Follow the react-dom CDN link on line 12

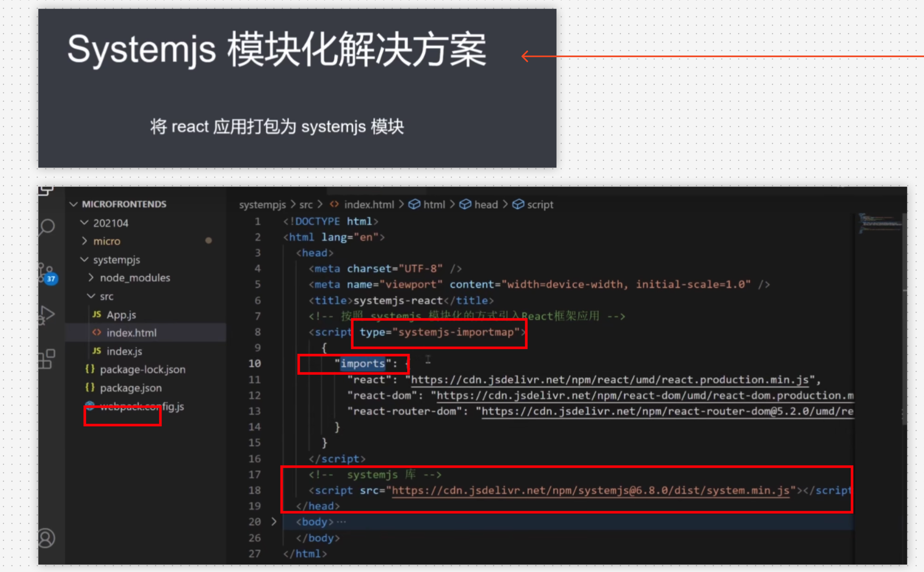[645, 396]
